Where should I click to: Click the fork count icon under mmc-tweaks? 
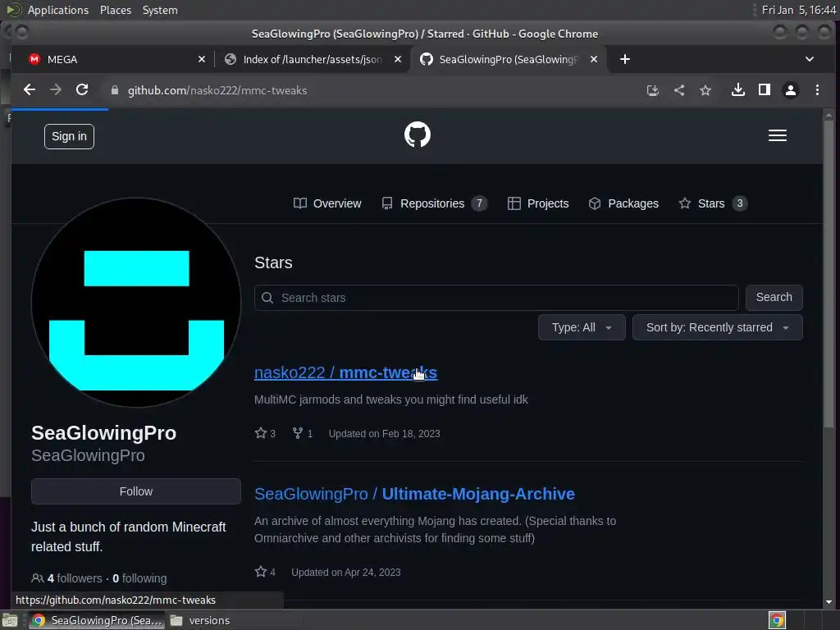point(298,433)
